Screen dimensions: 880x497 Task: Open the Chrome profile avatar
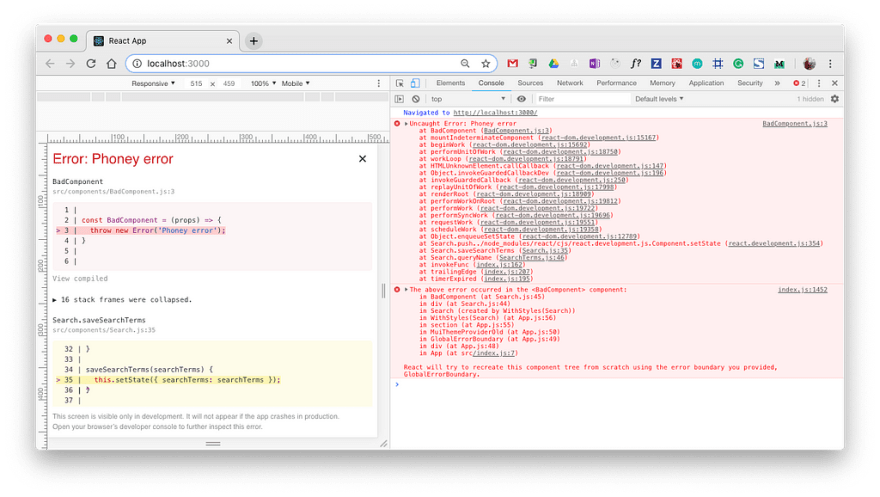(809, 63)
